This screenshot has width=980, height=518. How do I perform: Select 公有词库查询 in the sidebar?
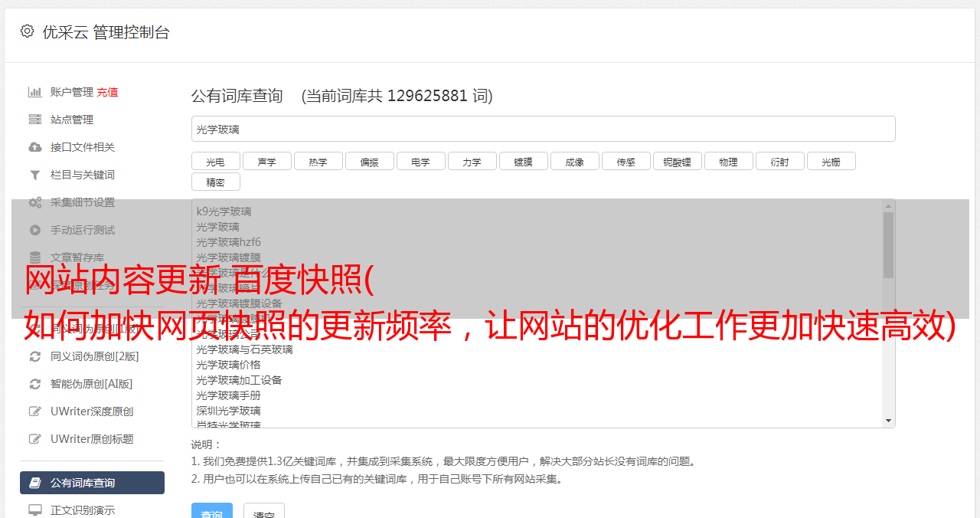(x=92, y=483)
